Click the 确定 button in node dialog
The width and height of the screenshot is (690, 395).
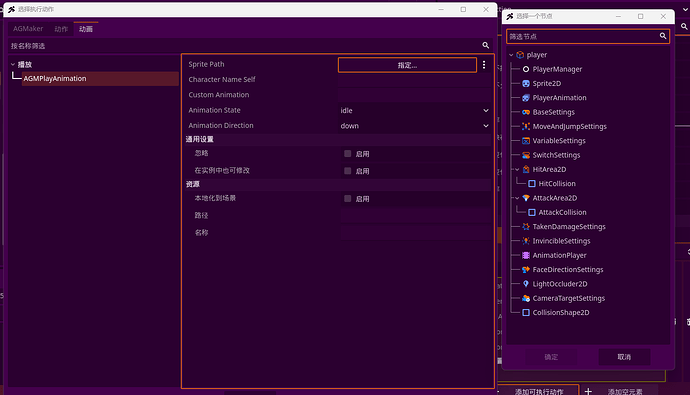[x=551, y=357]
